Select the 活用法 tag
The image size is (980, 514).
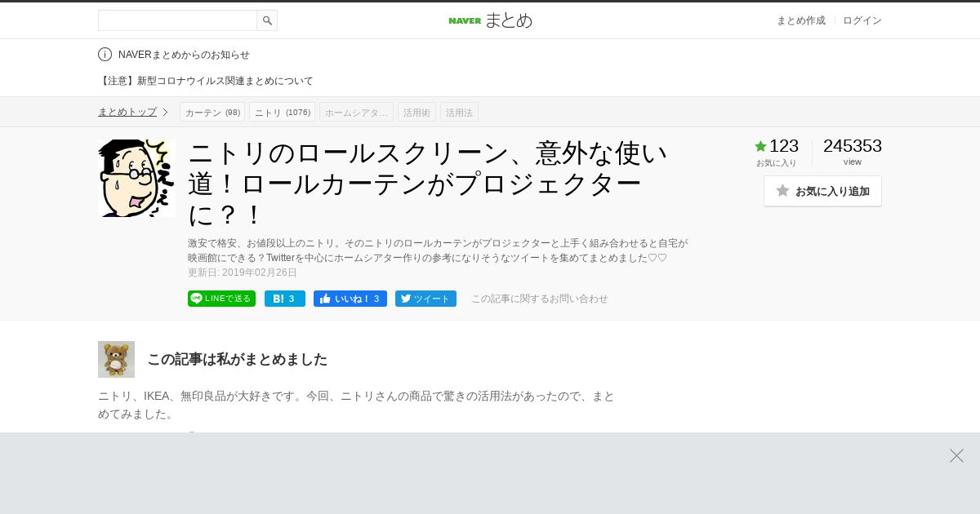tap(459, 112)
